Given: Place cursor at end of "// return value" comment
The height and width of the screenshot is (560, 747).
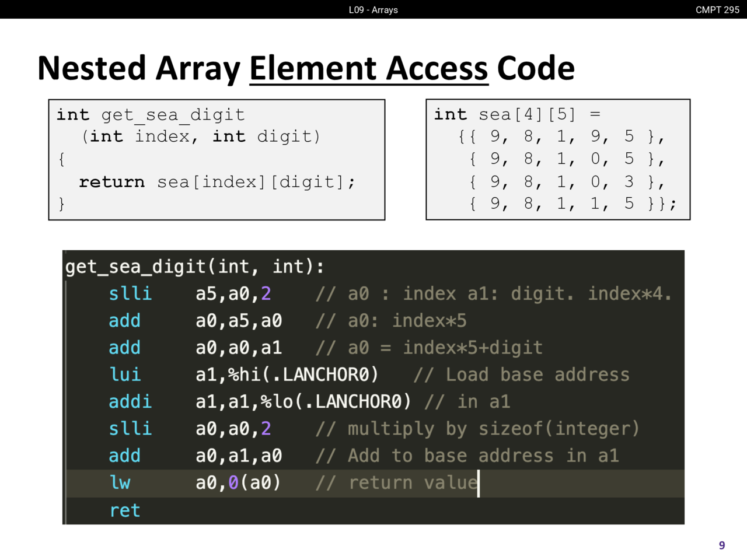Looking at the screenshot, I should tap(478, 483).
